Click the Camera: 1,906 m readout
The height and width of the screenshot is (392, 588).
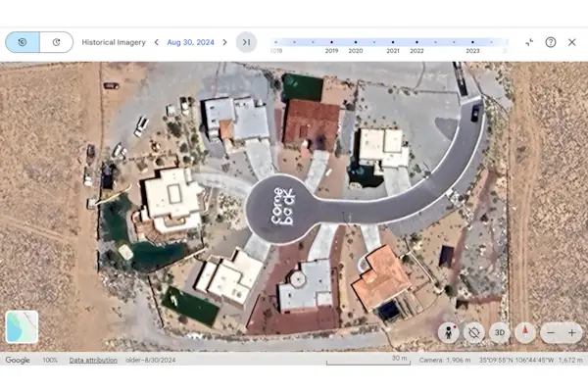[x=445, y=360]
